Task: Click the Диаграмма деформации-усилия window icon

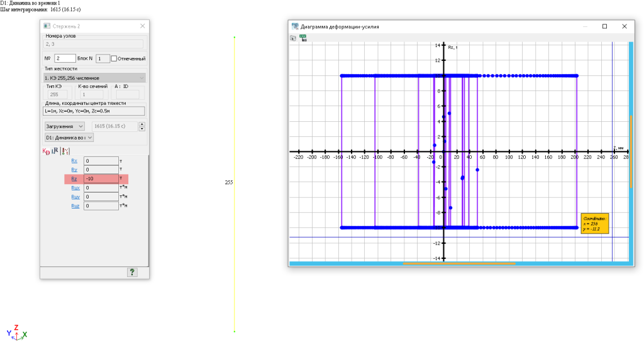Action: (295, 26)
